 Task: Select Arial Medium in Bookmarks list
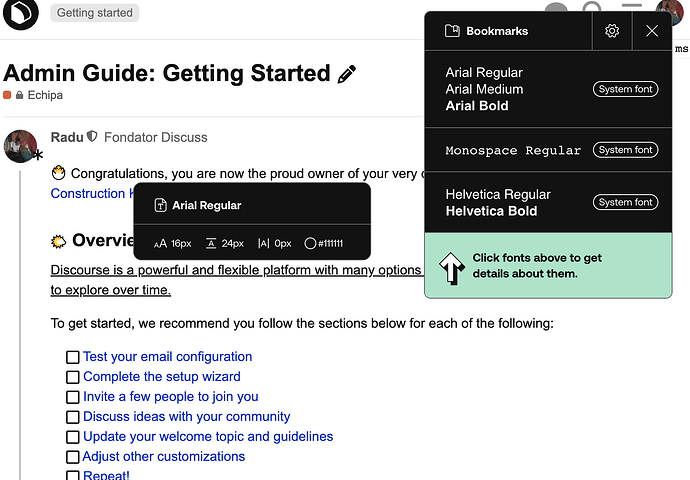(484, 89)
